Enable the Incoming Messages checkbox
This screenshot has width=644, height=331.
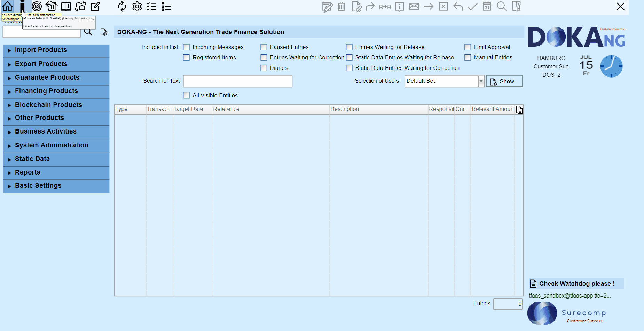coord(186,47)
